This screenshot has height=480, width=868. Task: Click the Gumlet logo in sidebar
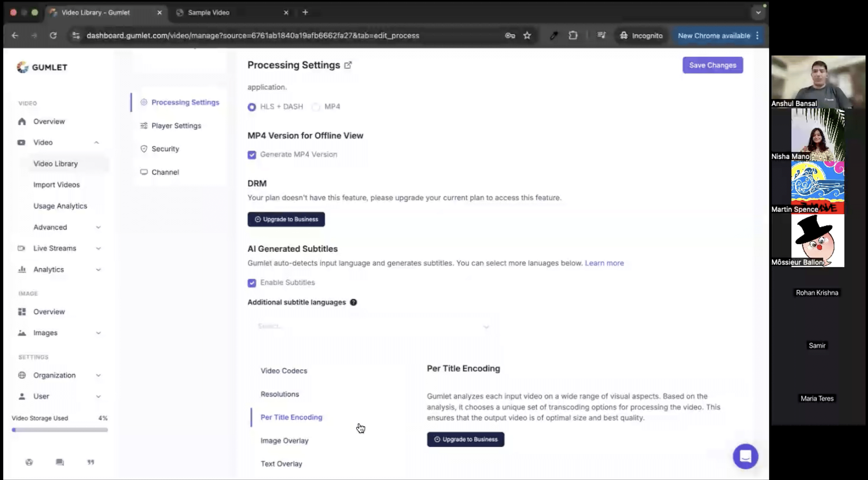[42, 67]
